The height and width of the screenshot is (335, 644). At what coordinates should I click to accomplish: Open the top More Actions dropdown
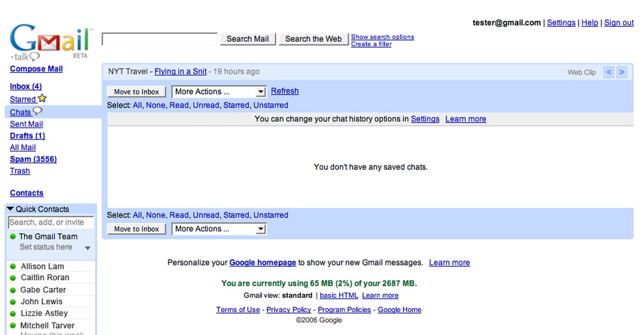(219, 92)
